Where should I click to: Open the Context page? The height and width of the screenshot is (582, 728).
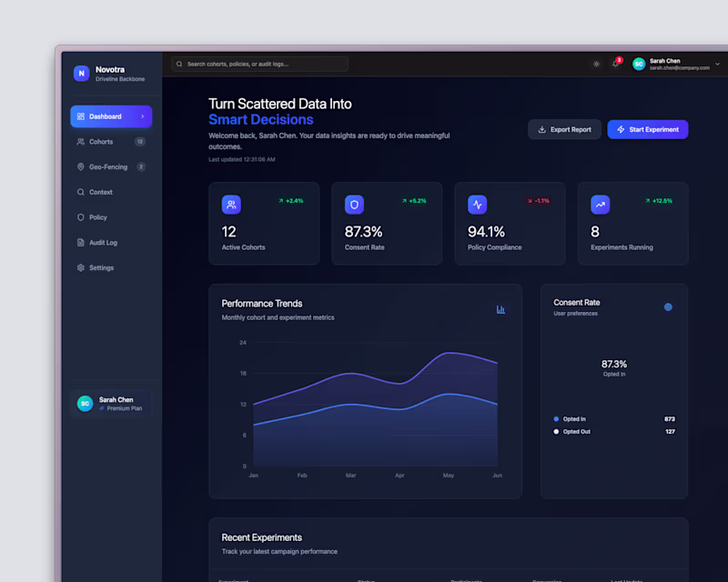[x=111, y=192]
